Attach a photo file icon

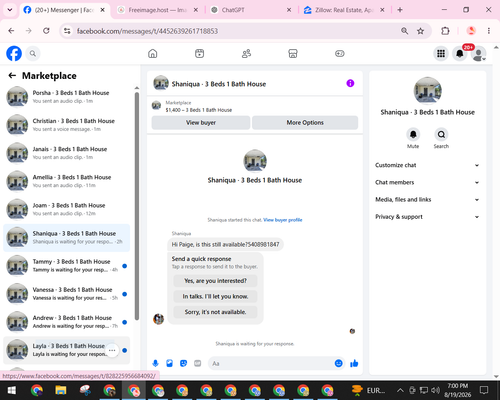[x=169, y=363]
